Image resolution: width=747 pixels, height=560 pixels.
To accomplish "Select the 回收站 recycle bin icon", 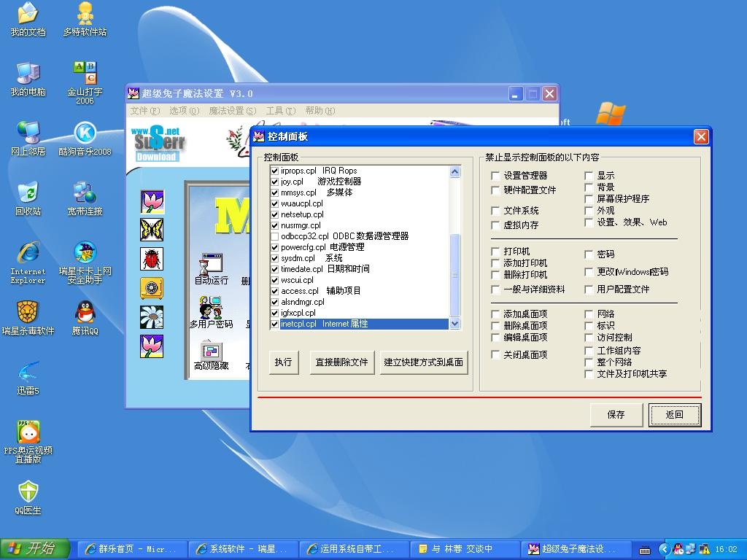I will 28,198.
